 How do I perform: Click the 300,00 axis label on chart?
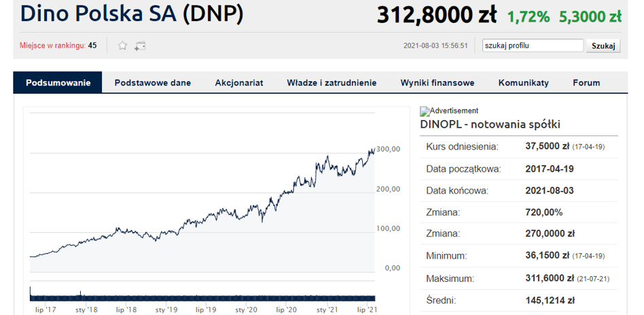coord(388,149)
